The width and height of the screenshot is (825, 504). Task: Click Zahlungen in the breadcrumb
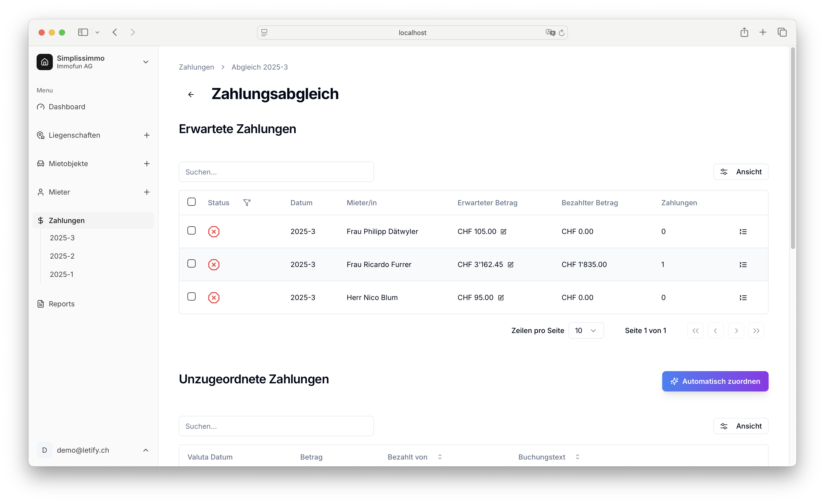pos(196,67)
